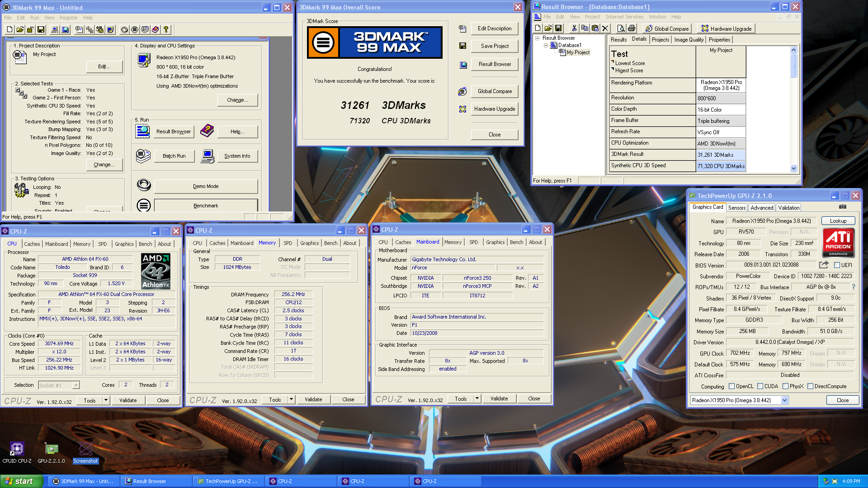Open Tools dropdown arrow in CPU tab CPU-Z
The width and height of the screenshot is (868, 488).
[106, 400]
